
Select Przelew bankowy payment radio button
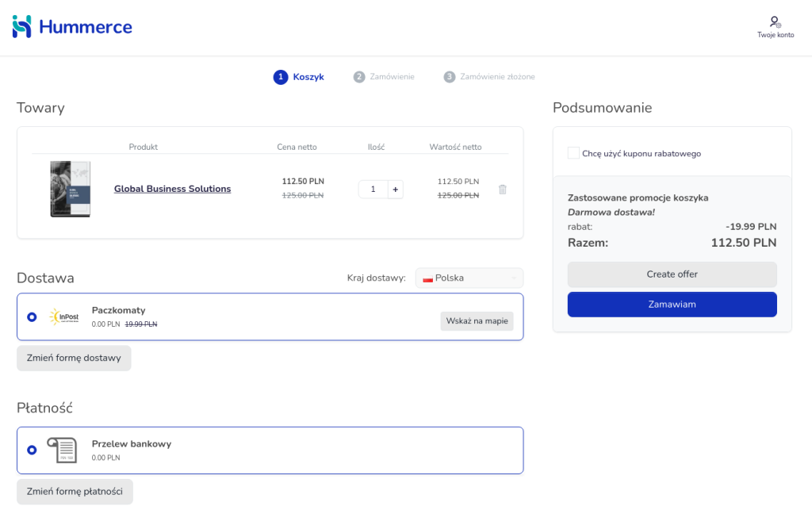32,450
